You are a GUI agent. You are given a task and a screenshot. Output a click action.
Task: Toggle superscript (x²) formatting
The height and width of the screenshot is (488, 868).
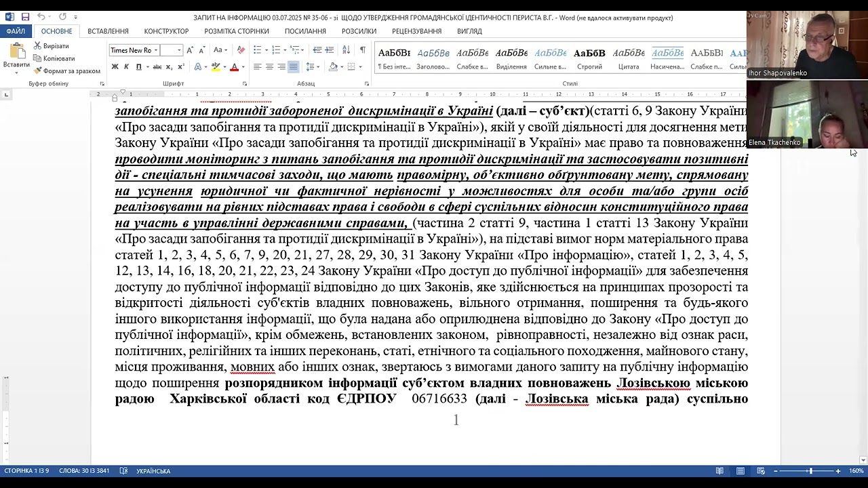[180, 66]
